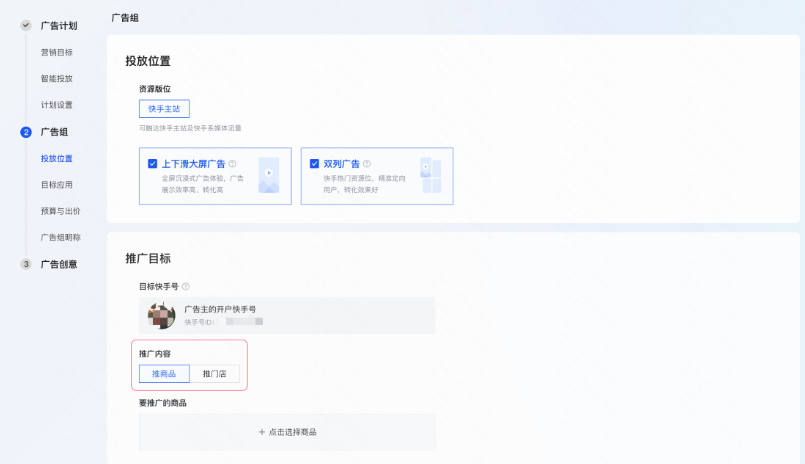Open 广告创意 step in sidebar

click(59, 264)
